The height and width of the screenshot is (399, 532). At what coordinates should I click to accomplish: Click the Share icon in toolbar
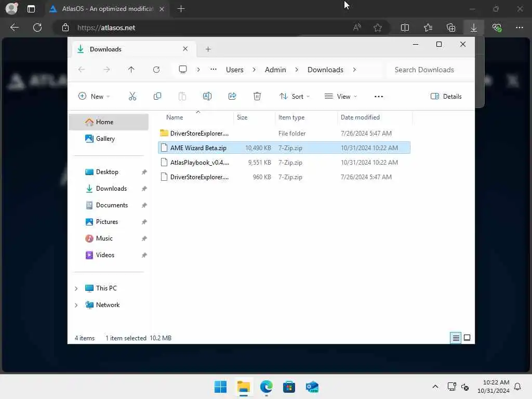coord(232,96)
